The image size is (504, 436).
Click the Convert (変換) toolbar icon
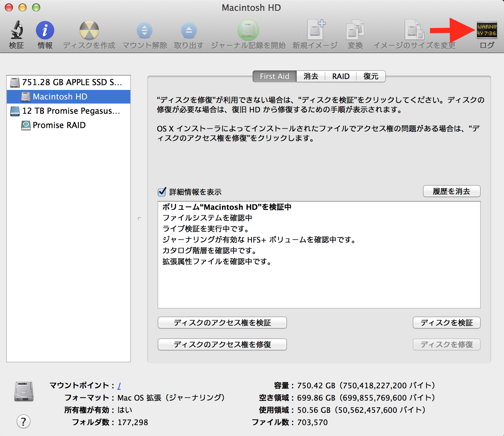click(355, 30)
